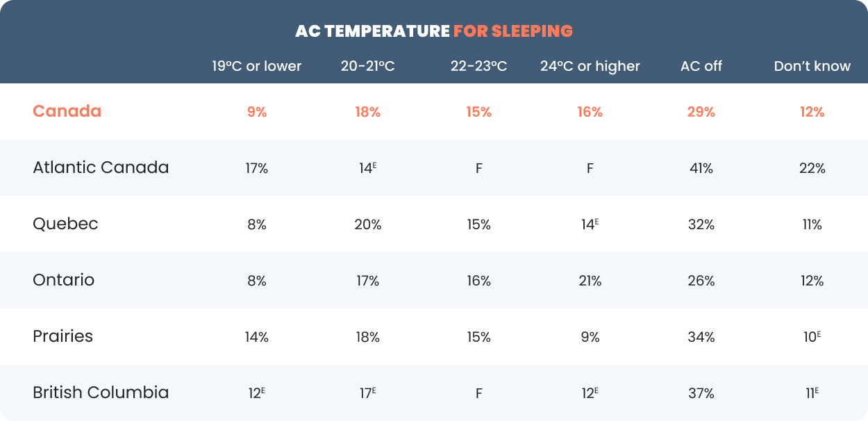The height and width of the screenshot is (421, 868).
Task: Click the British Columbia row label
Action: [x=101, y=393]
